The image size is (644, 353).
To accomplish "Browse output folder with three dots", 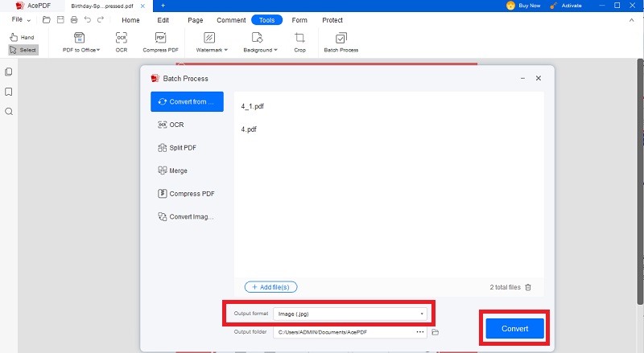I will [420, 332].
